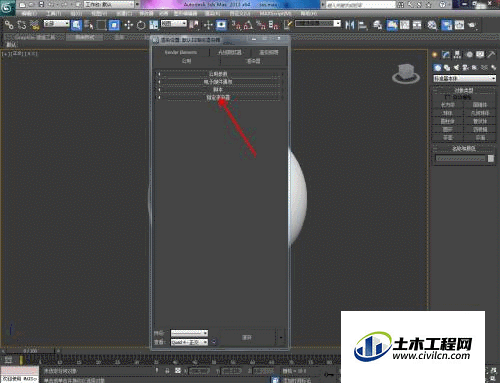This screenshot has width=500, height=383.
Task: Click the Unlink Selection tool
Action: tap(22, 25)
